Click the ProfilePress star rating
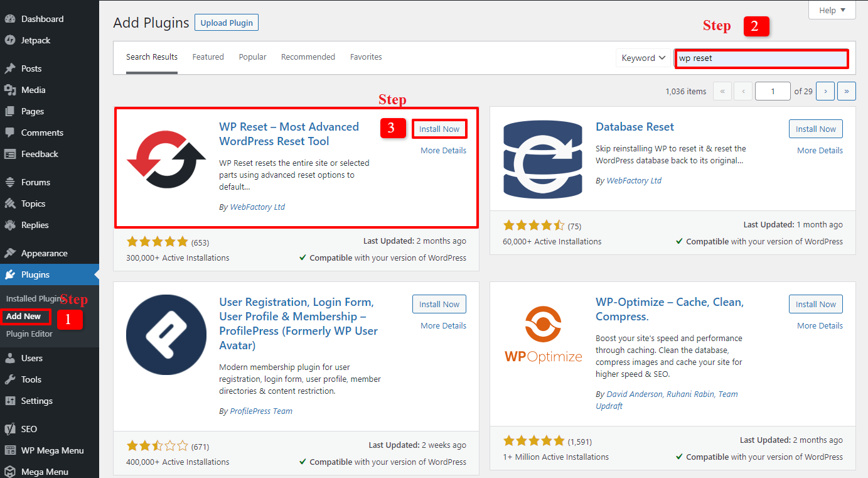The height and width of the screenshot is (478, 868). [x=158, y=446]
